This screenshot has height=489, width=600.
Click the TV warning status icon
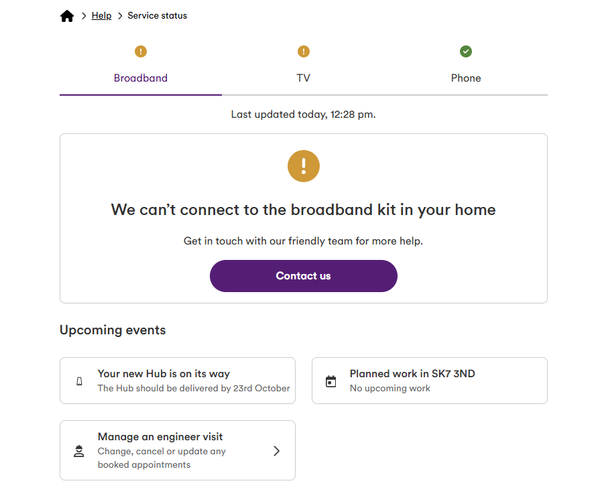coord(303,52)
